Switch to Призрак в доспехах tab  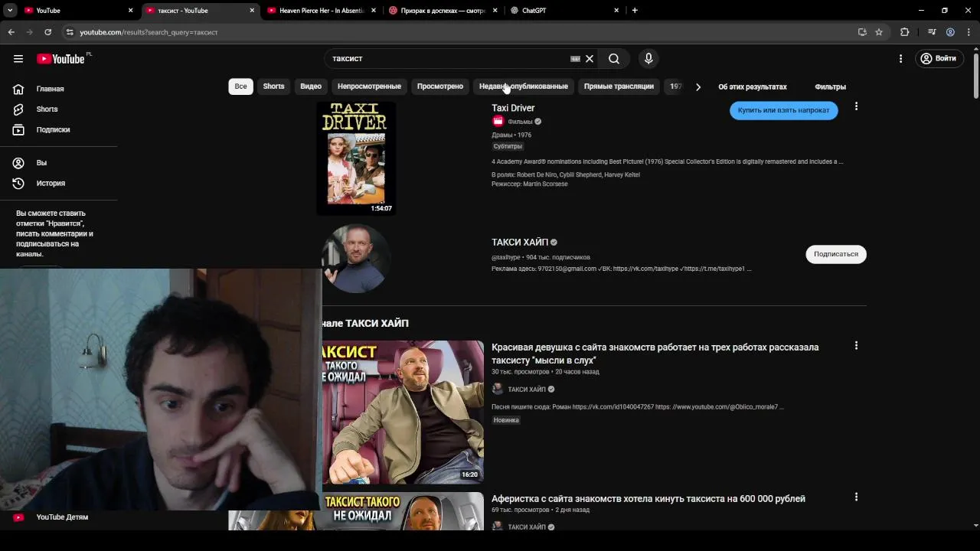(x=444, y=11)
